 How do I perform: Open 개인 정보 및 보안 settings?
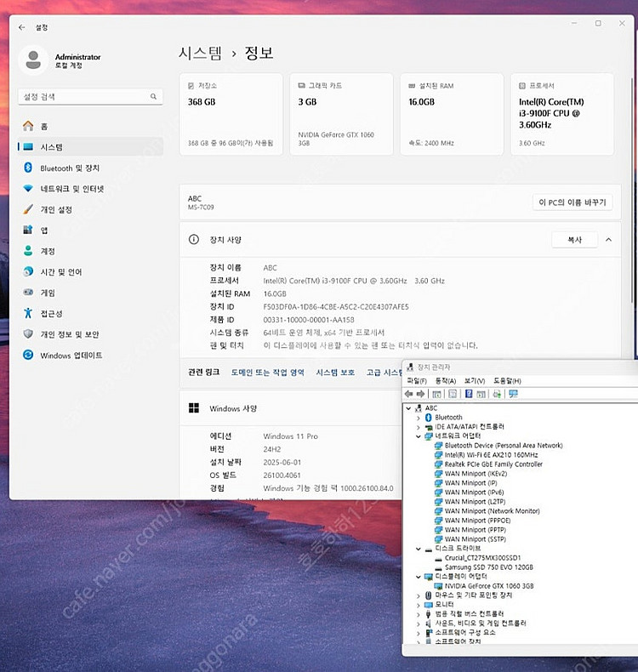[x=90, y=334]
